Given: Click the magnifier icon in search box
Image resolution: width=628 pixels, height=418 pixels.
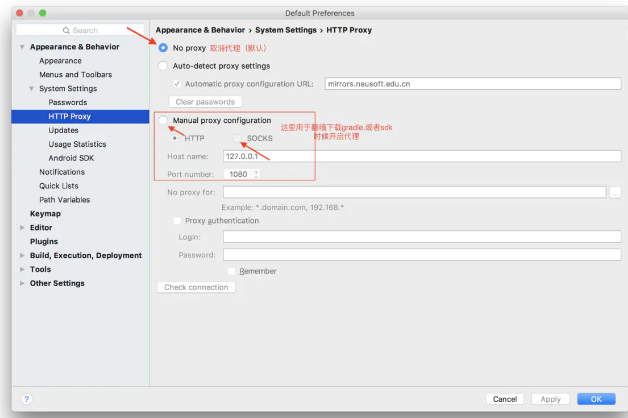Looking at the screenshot, I should point(66,30).
